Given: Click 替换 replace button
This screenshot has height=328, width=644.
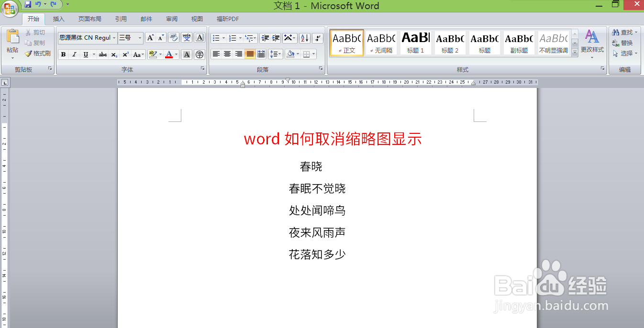Looking at the screenshot, I should (x=623, y=43).
